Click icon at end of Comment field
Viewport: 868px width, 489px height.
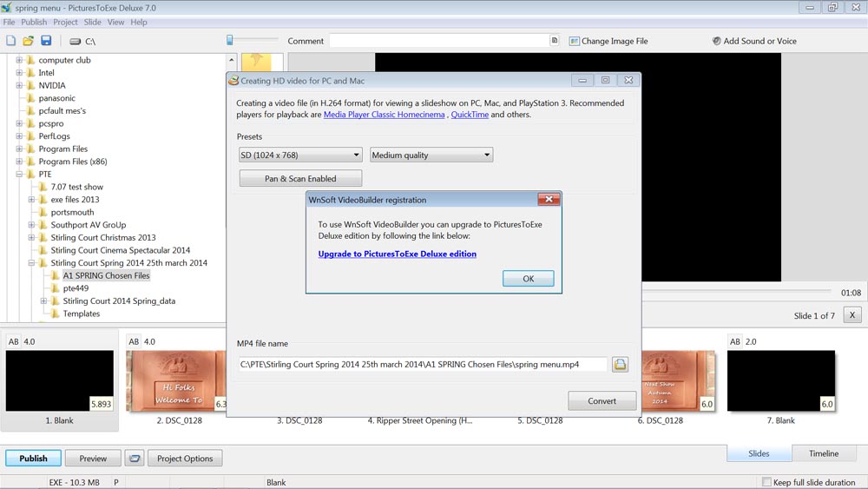click(x=554, y=41)
